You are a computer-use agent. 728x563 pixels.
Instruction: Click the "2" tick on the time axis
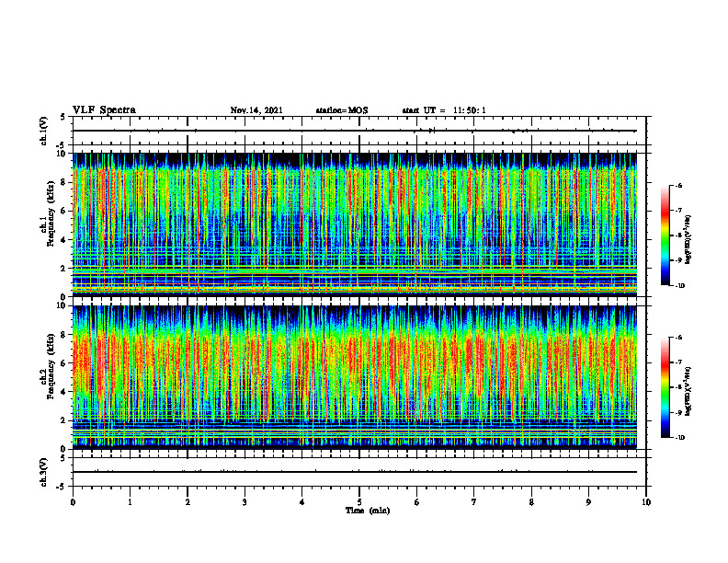coord(188,502)
